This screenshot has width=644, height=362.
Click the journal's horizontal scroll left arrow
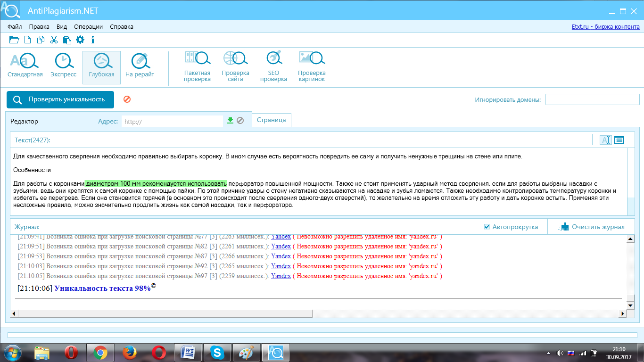[x=14, y=313]
